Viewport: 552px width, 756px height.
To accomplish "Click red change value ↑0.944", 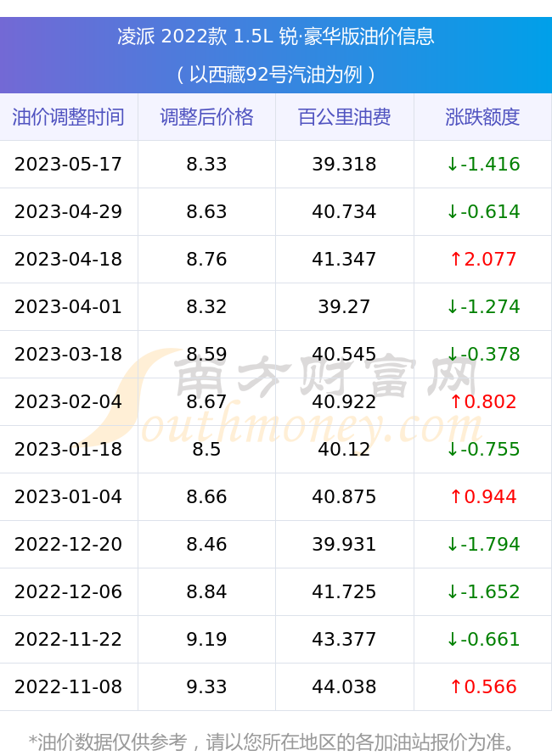I will [483, 496].
